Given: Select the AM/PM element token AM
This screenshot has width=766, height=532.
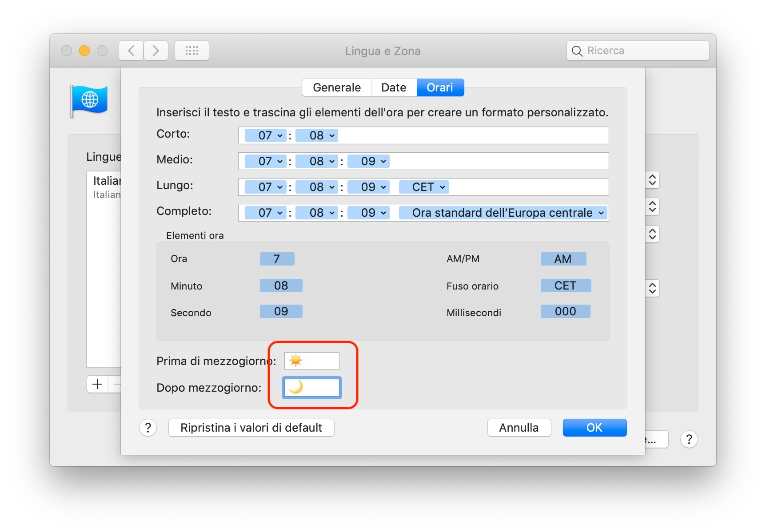Looking at the screenshot, I should pos(563,259).
